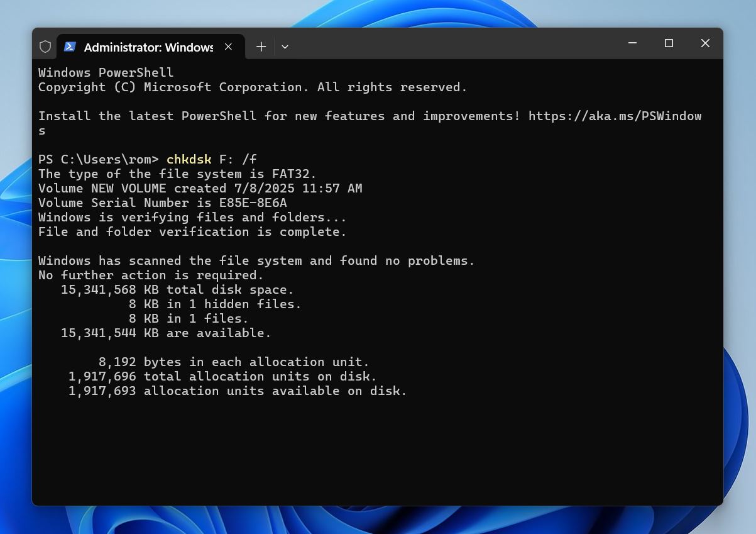Expand the profile selector arrow beside the plus button
The image size is (756, 534).
coord(285,47)
